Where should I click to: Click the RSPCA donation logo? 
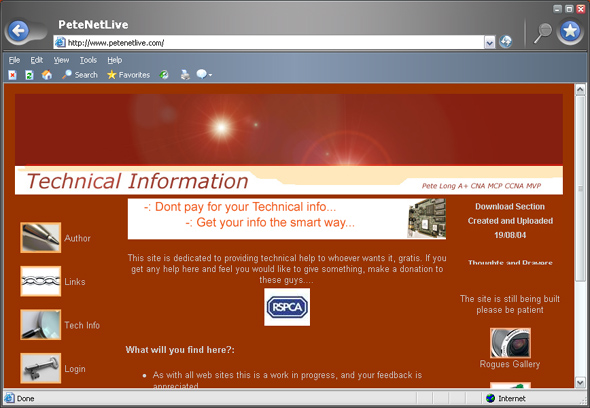[287, 307]
